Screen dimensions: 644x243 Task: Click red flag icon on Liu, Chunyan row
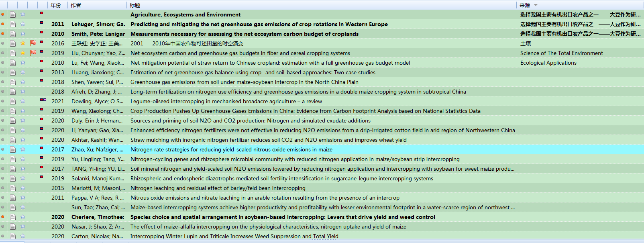(33, 53)
